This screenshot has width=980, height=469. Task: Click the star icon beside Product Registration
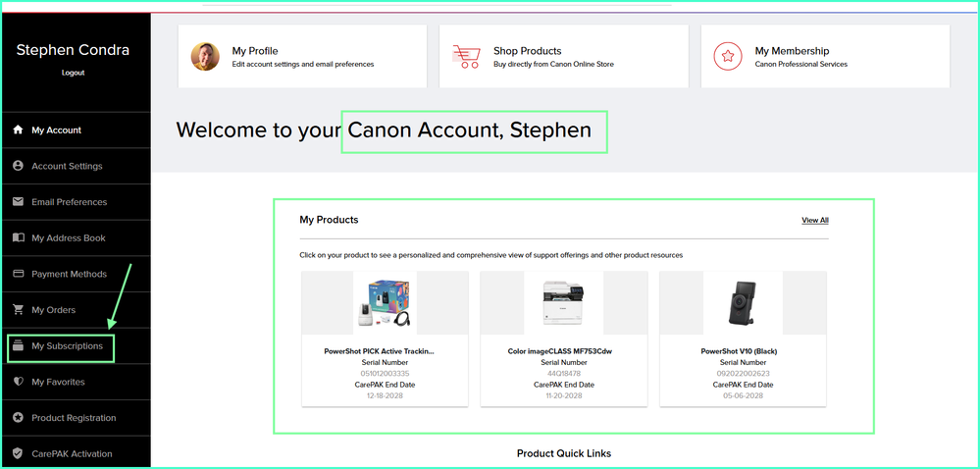18,418
